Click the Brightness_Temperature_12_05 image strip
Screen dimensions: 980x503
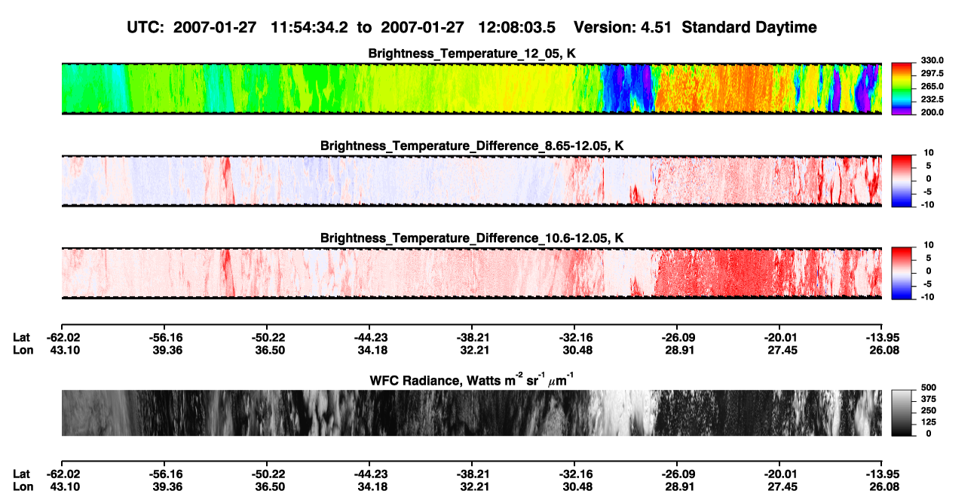[471, 88]
